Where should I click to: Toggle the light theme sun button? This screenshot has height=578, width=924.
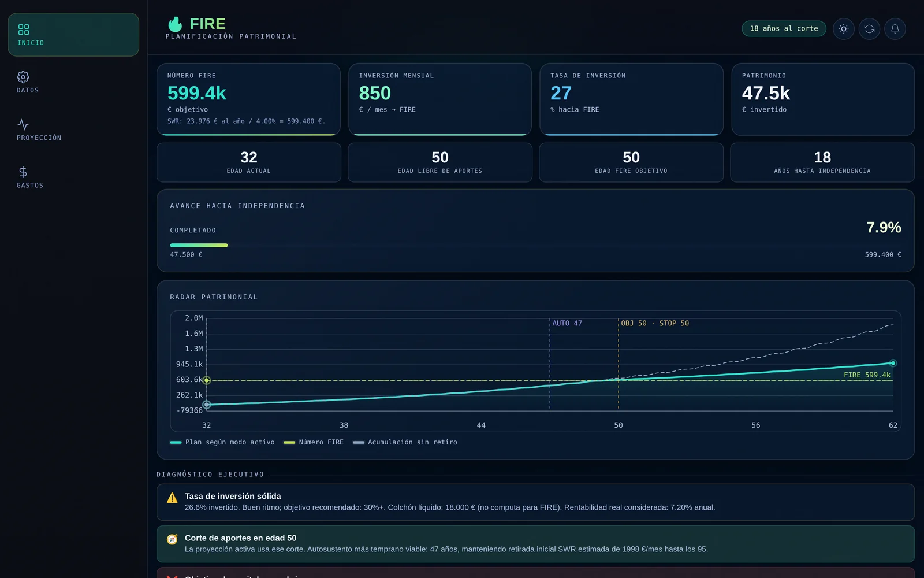tap(844, 29)
